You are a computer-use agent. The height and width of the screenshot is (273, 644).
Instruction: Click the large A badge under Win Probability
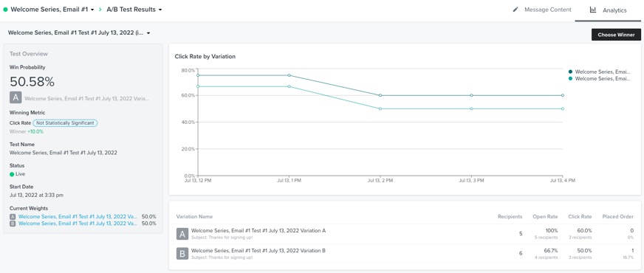click(16, 97)
